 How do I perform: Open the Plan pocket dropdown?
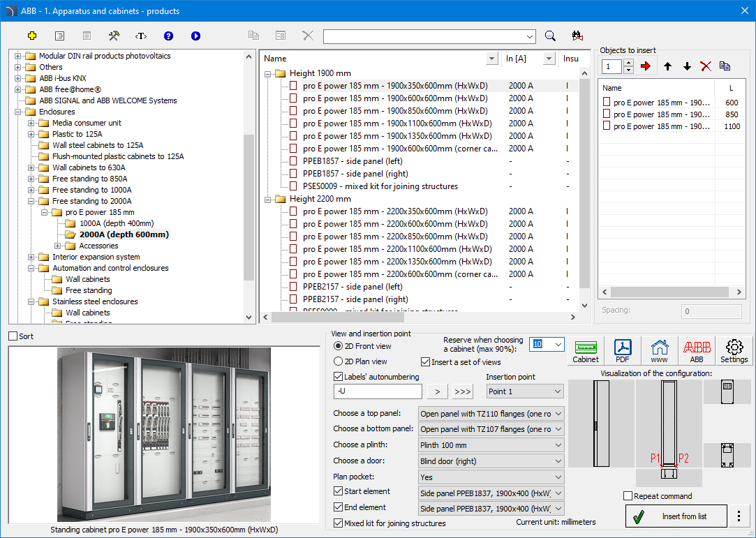[491, 477]
